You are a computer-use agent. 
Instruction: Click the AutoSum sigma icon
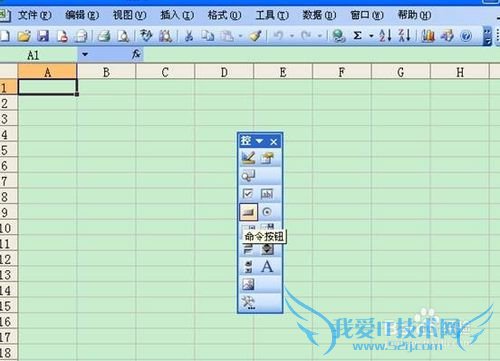coord(357,36)
